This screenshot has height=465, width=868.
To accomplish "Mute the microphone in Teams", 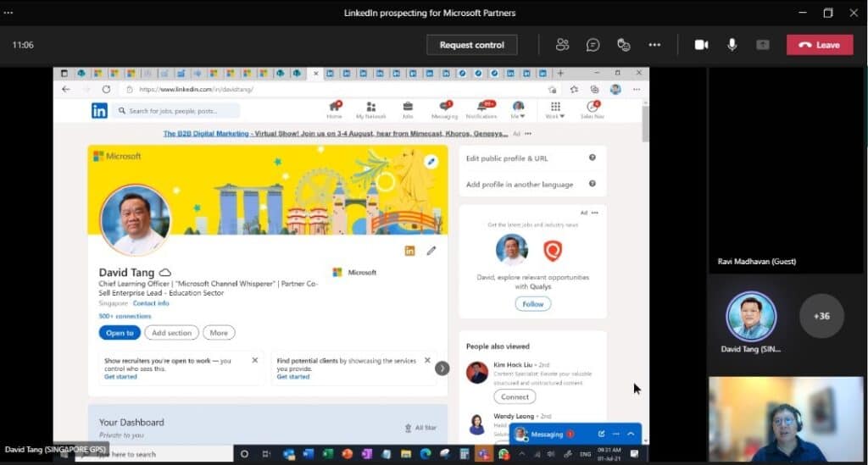I will click(x=732, y=45).
